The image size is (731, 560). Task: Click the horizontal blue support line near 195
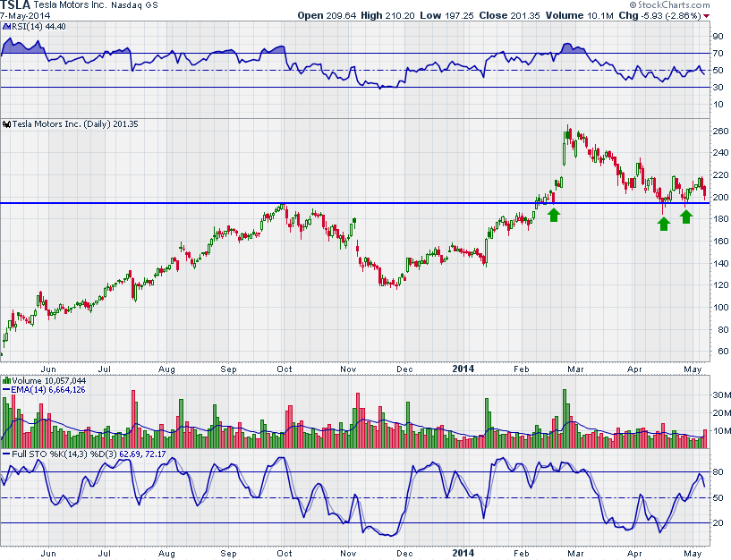tap(355, 203)
